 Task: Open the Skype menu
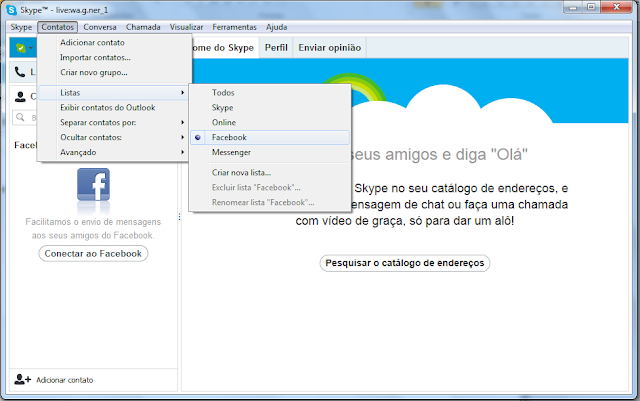click(21, 27)
